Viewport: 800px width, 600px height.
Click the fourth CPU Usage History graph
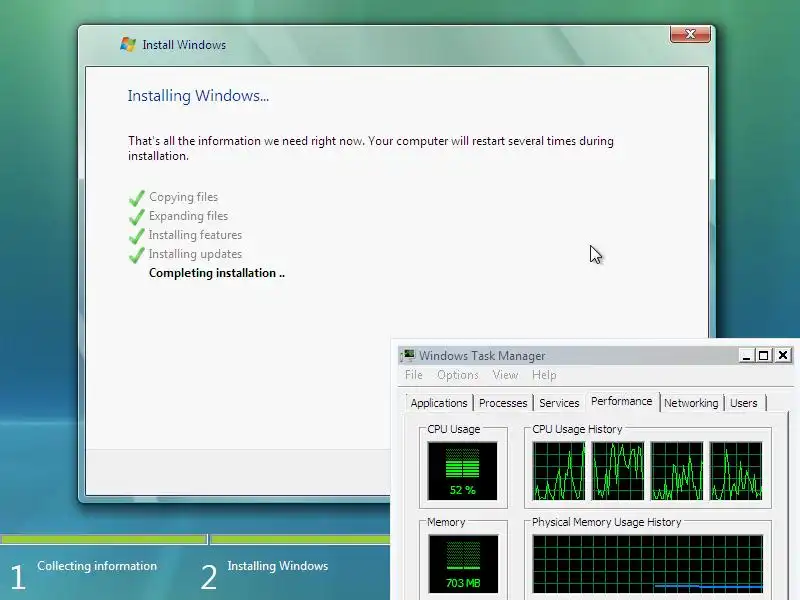[736, 471]
